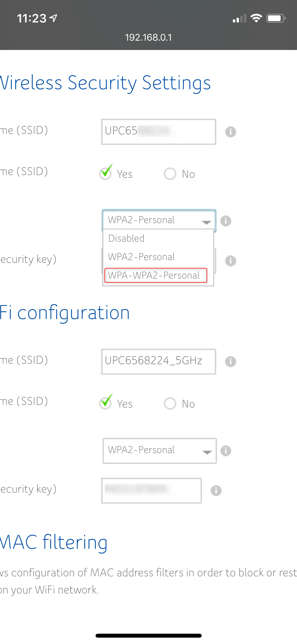
Task: Tap the WiFi status icon in status bar
Action: [x=256, y=18]
